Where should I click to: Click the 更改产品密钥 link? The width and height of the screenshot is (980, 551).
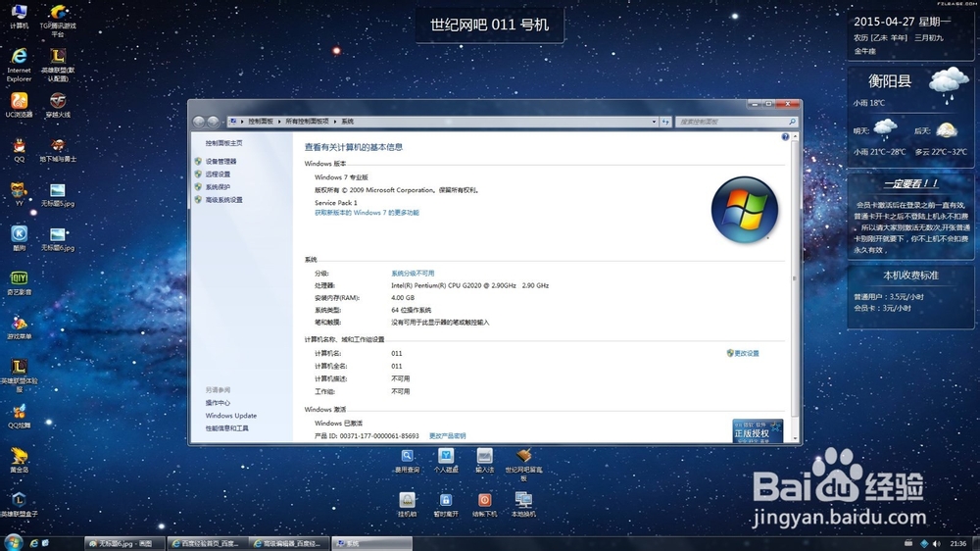click(x=448, y=436)
